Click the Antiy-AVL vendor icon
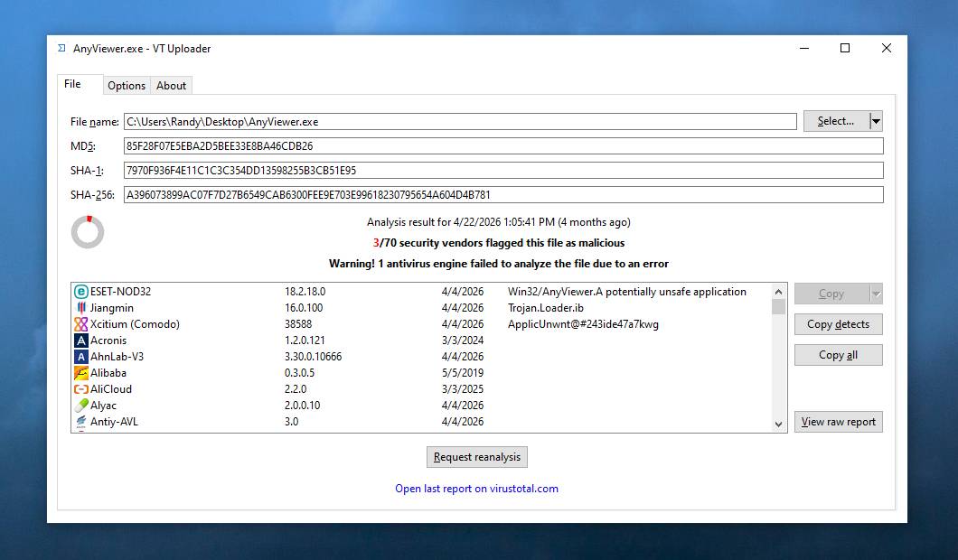This screenshot has height=560, width=958. coord(80,422)
